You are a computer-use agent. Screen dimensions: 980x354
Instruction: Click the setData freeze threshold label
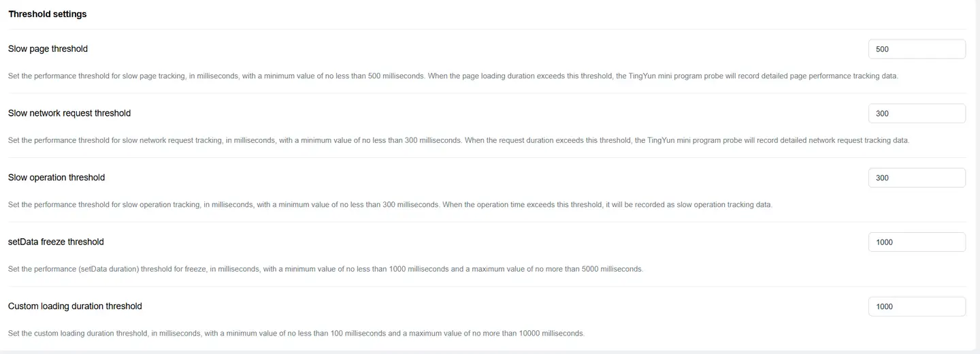pos(56,242)
